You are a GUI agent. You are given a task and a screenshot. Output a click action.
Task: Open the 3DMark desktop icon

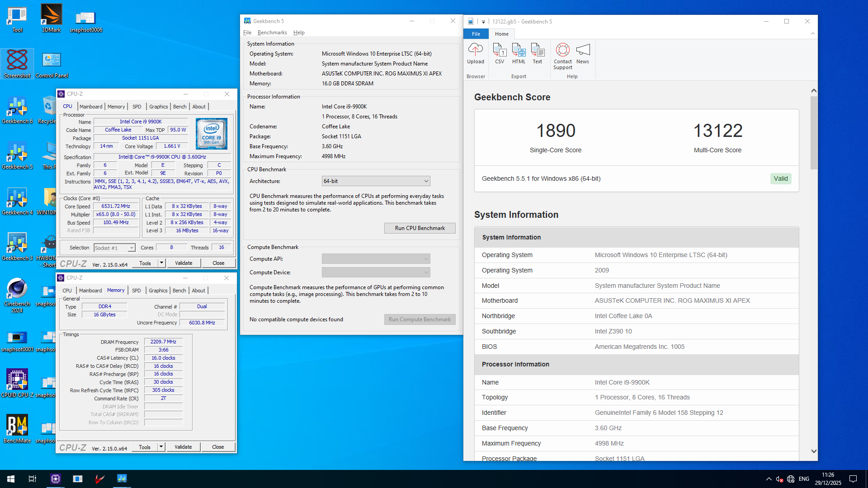click(51, 18)
